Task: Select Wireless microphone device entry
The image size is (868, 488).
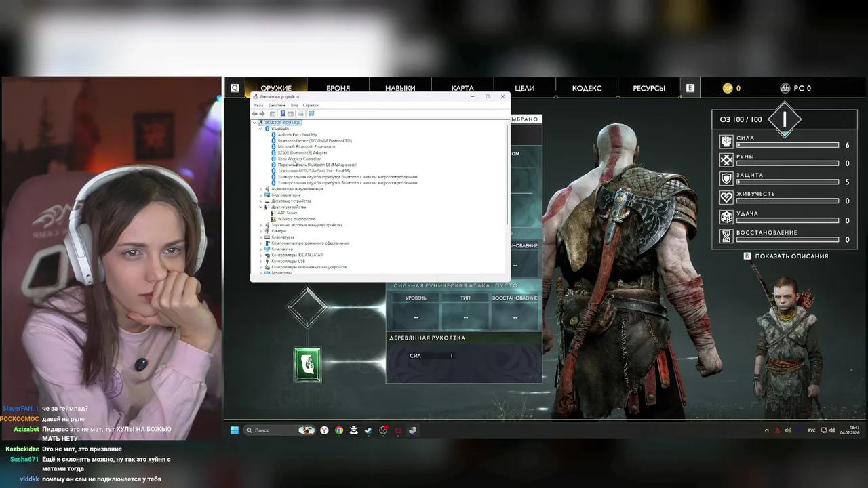Action: [x=296, y=219]
